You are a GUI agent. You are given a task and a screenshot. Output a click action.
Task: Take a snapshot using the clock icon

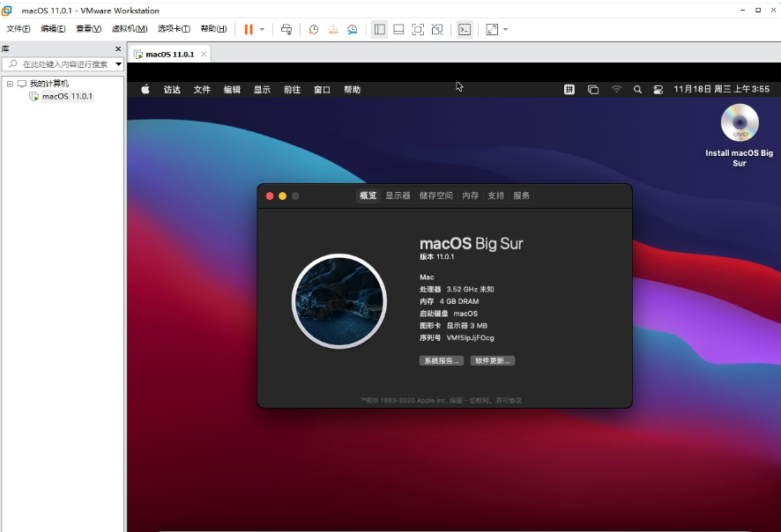[x=314, y=29]
